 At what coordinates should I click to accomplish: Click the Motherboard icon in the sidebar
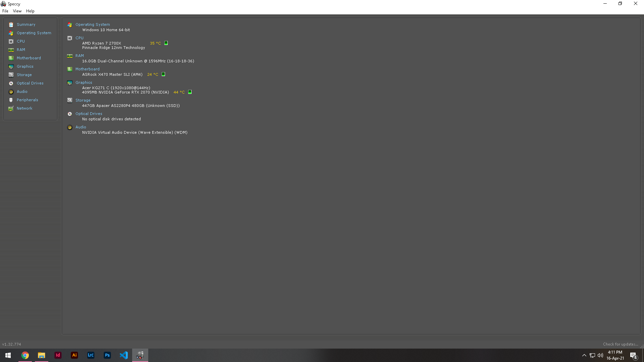pyautogui.click(x=11, y=58)
